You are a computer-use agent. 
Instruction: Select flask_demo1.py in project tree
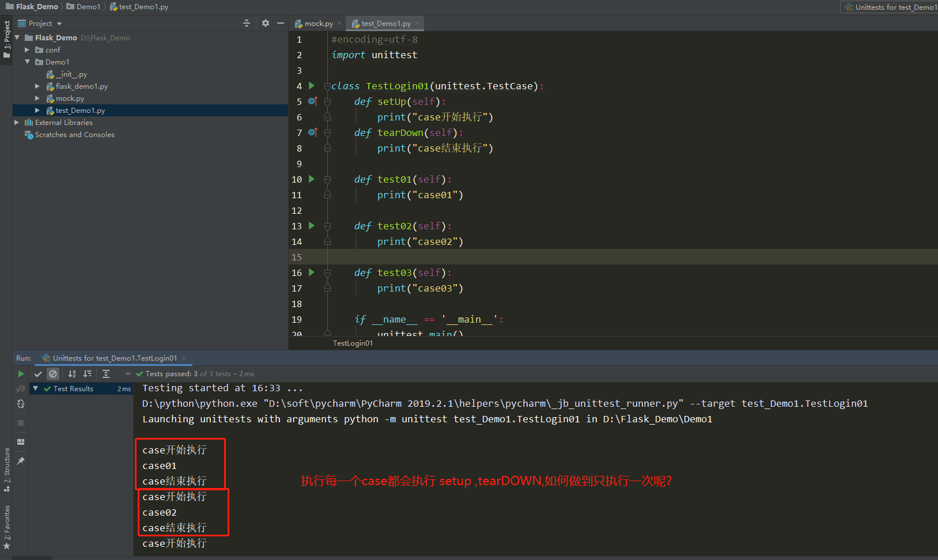coord(81,86)
